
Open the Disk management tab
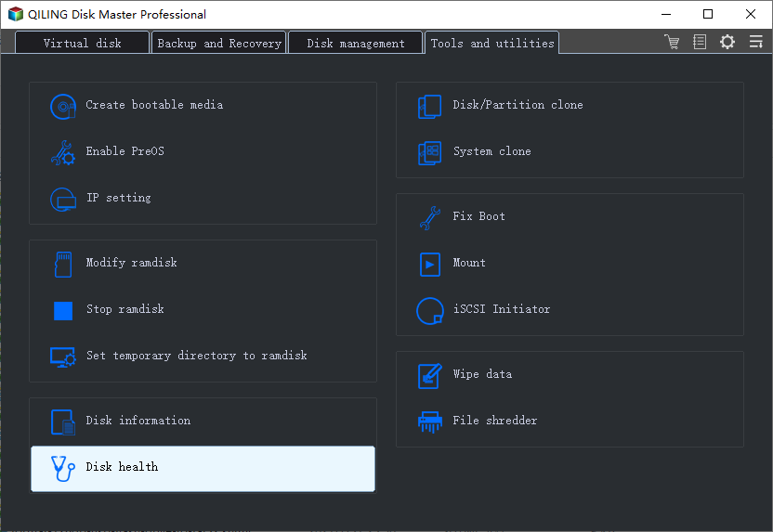coord(356,44)
